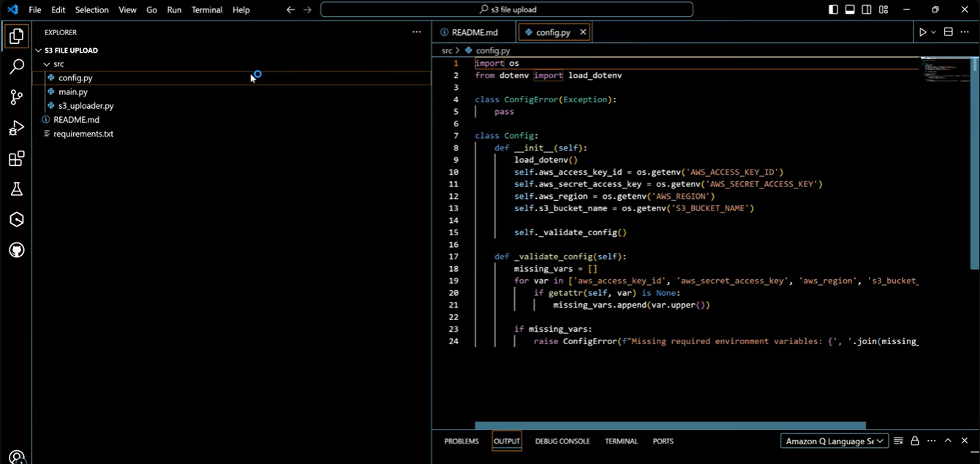980x464 pixels.
Task: Open the Explorer view in activity bar
Action: click(16, 36)
